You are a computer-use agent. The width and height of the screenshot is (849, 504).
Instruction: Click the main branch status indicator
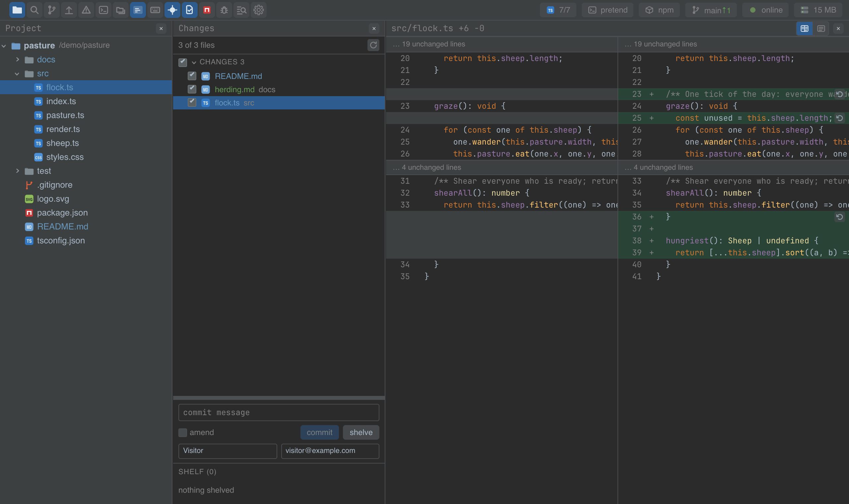(711, 10)
